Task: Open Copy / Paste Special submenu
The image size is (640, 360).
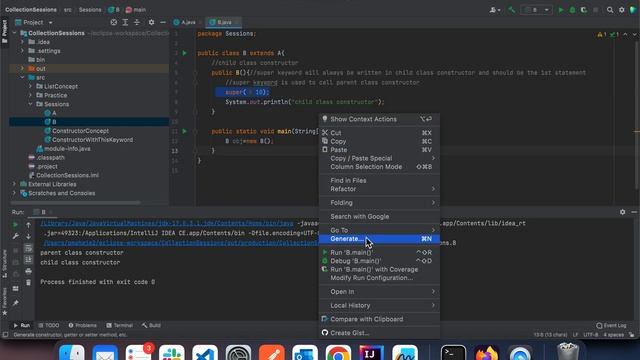Action: click(x=379, y=158)
